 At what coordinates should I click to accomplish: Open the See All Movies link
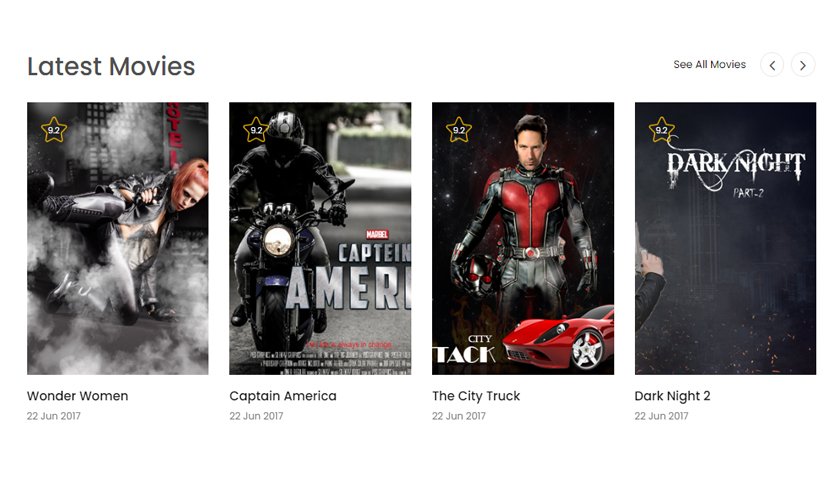tap(709, 64)
